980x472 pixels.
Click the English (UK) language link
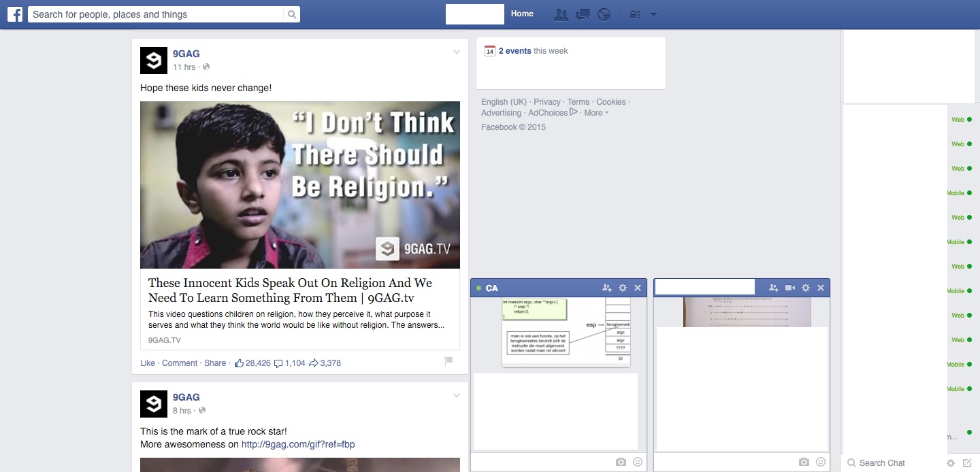(x=504, y=102)
